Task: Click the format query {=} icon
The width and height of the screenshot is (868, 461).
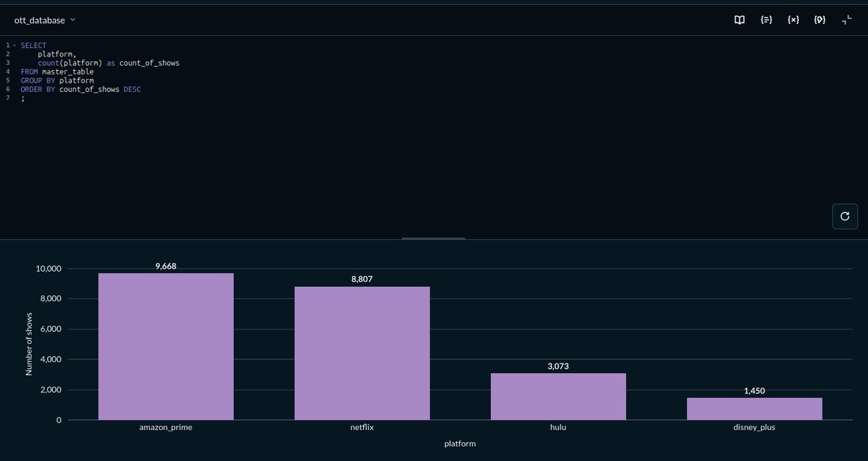Action: [x=766, y=20]
